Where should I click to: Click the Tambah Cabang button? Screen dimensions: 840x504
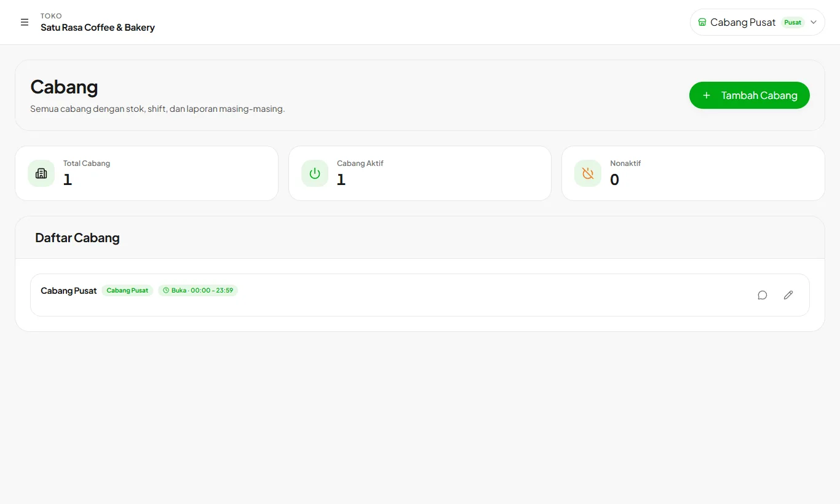pos(749,95)
